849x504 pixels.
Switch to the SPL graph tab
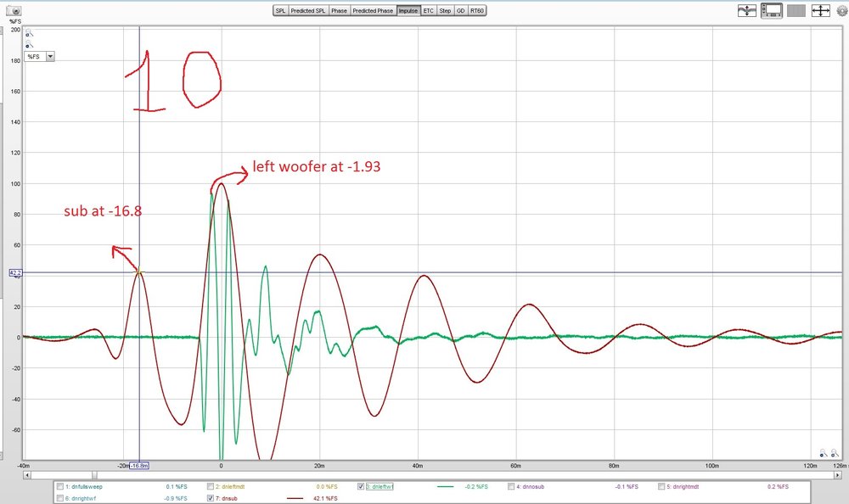tap(280, 10)
